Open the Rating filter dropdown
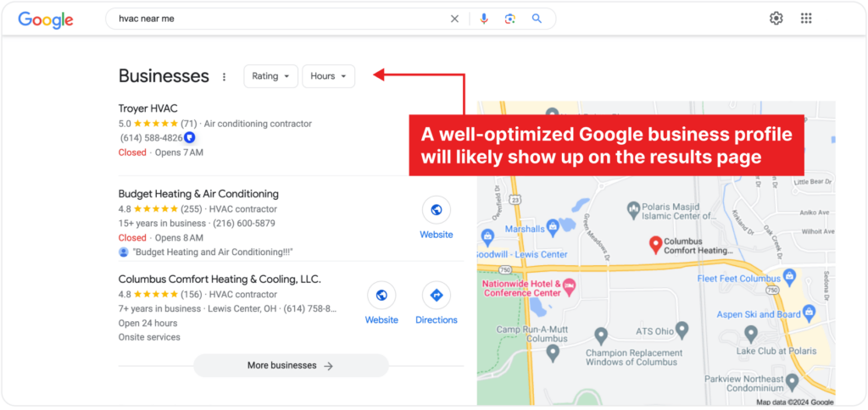The height and width of the screenshot is (410, 868). tap(270, 76)
